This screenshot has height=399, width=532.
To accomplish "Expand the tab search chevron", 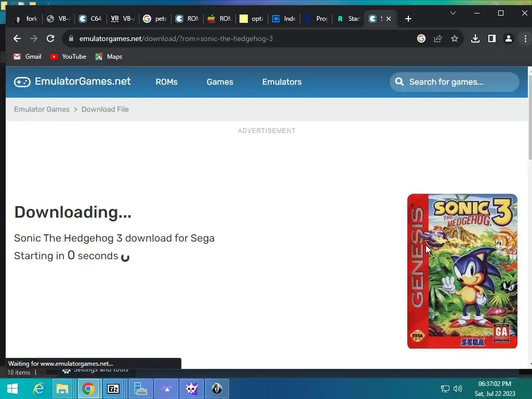I will [453, 13].
